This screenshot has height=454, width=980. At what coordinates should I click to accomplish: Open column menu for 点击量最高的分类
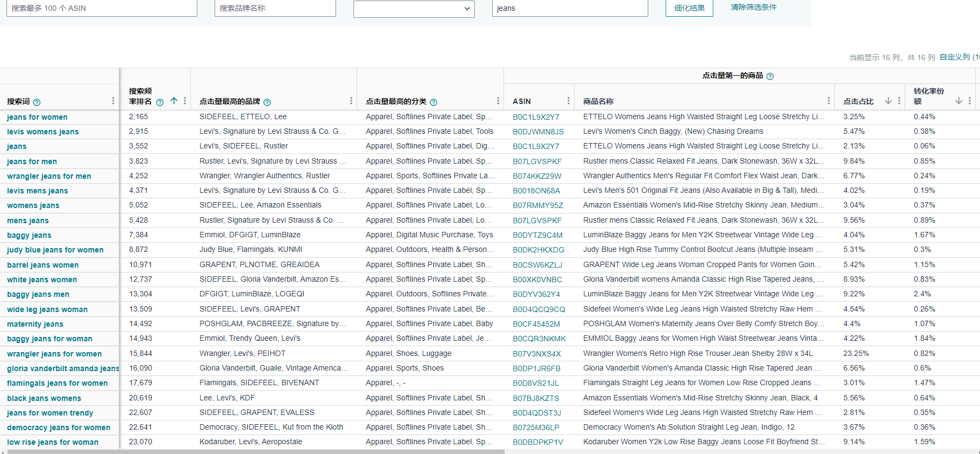498,101
